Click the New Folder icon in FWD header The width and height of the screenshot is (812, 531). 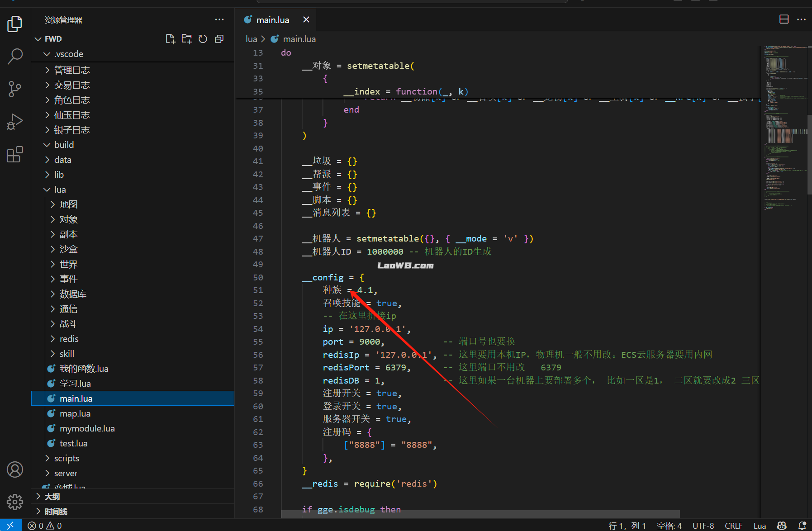(x=187, y=39)
